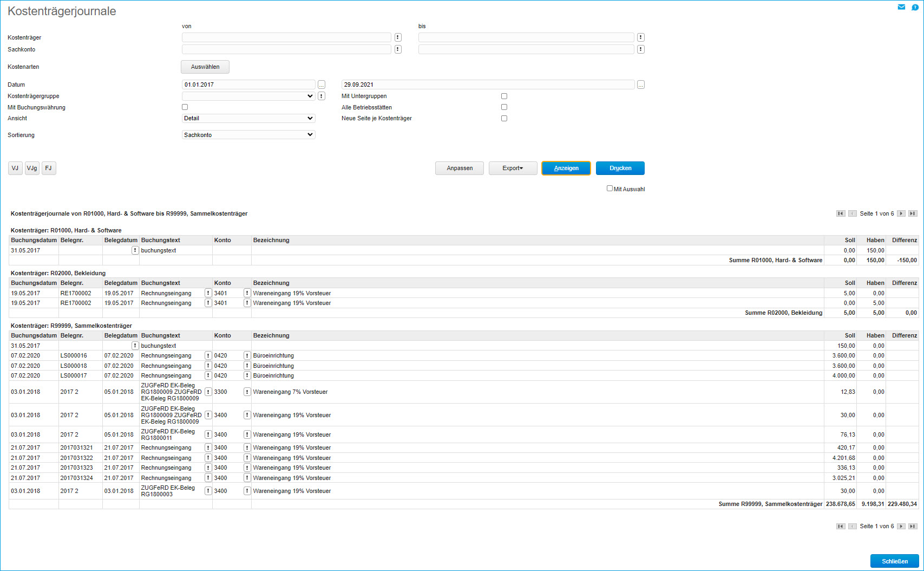This screenshot has width=924, height=571.
Task: Enable the Mit Buchungswährung checkbox
Action: point(185,107)
